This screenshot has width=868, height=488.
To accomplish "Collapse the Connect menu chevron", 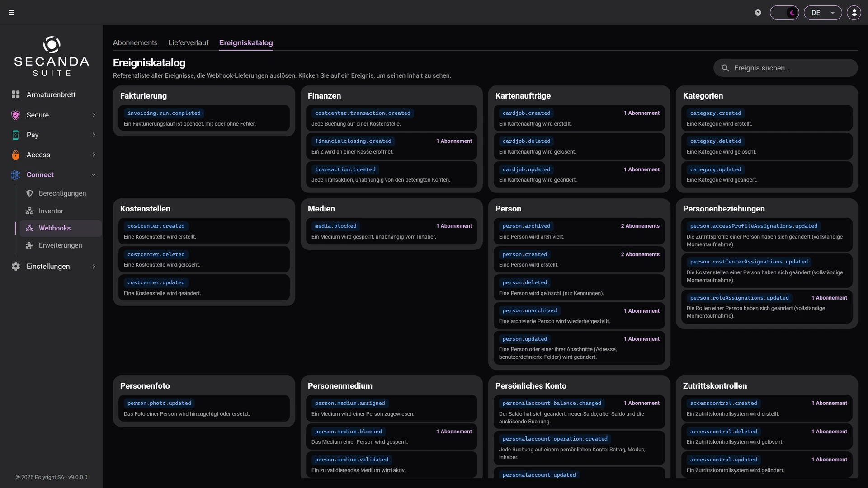I will (94, 174).
